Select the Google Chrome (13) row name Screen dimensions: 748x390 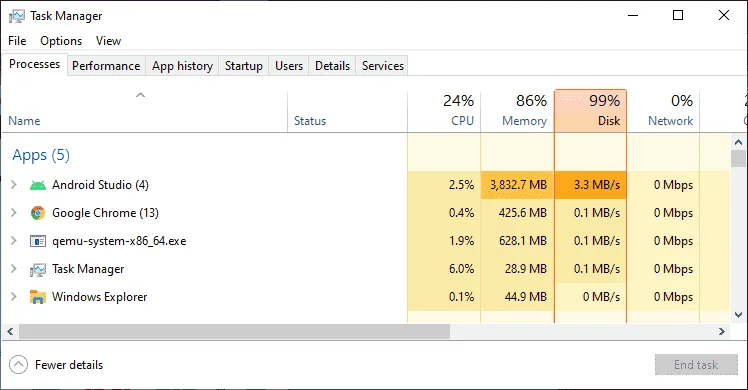(105, 213)
